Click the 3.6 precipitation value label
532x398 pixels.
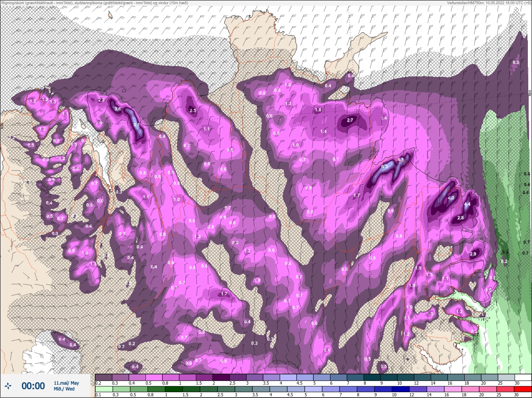(x=118, y=109)
